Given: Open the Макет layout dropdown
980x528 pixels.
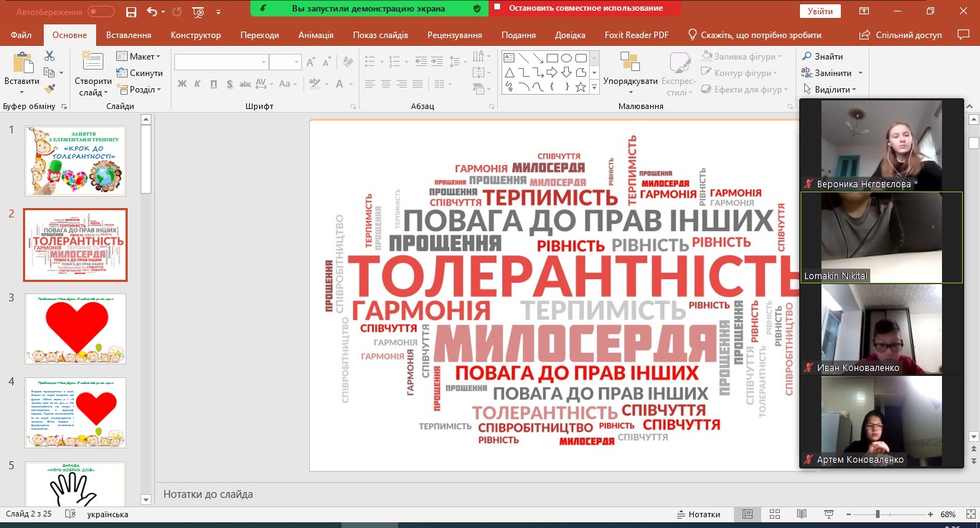Looking at the screenshot, I should coord(139,57).
